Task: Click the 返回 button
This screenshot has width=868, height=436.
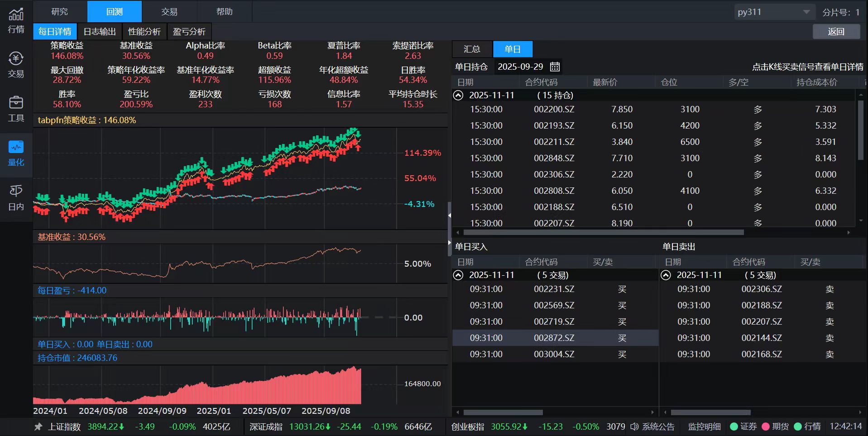Action: [x=836, y=32]
